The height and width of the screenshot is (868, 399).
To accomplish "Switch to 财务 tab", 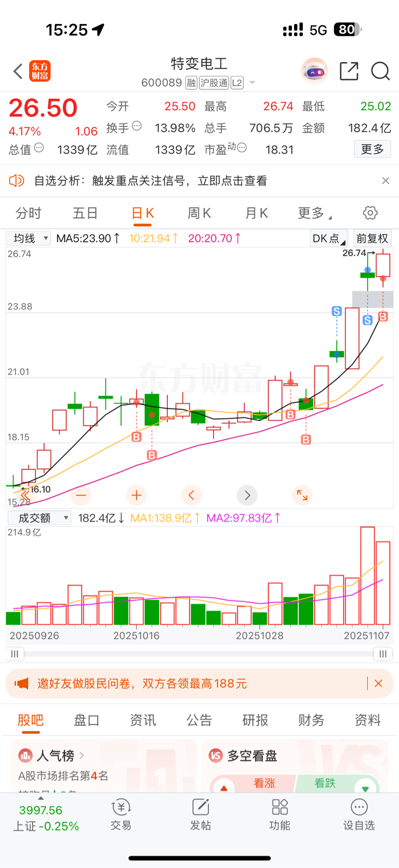I will (x=311, y=720).
